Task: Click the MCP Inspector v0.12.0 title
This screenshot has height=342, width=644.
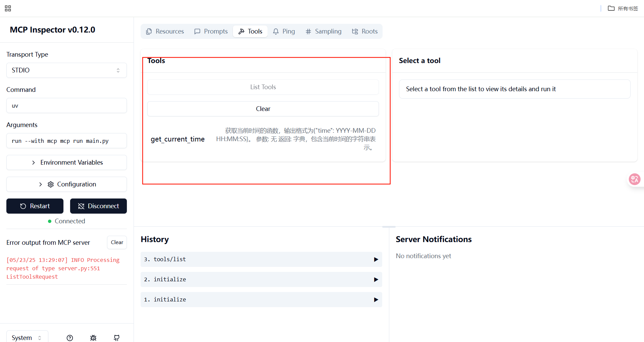Action: pos(52,30)
